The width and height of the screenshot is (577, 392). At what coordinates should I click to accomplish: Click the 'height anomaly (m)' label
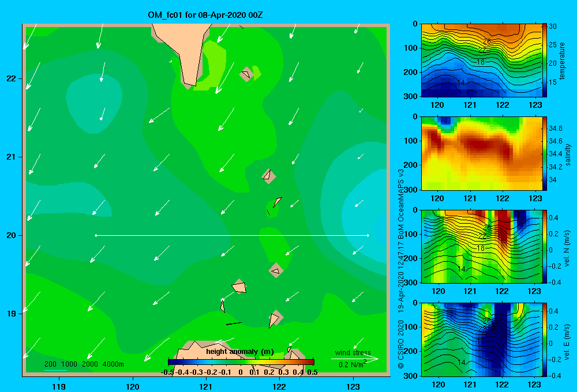click(240, 352)
